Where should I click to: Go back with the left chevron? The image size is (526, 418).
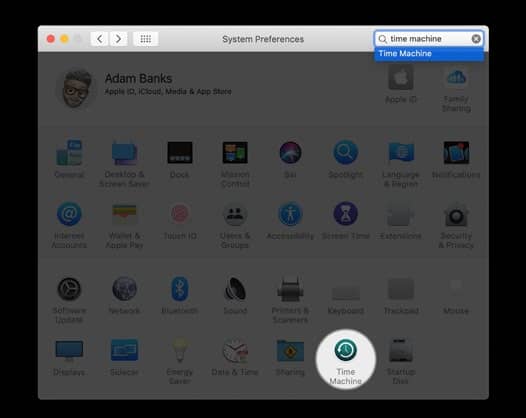click(x=100, y=39)
